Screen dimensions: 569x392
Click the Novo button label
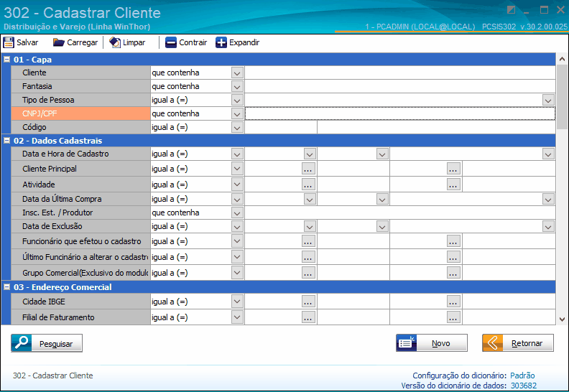(441, 343)
